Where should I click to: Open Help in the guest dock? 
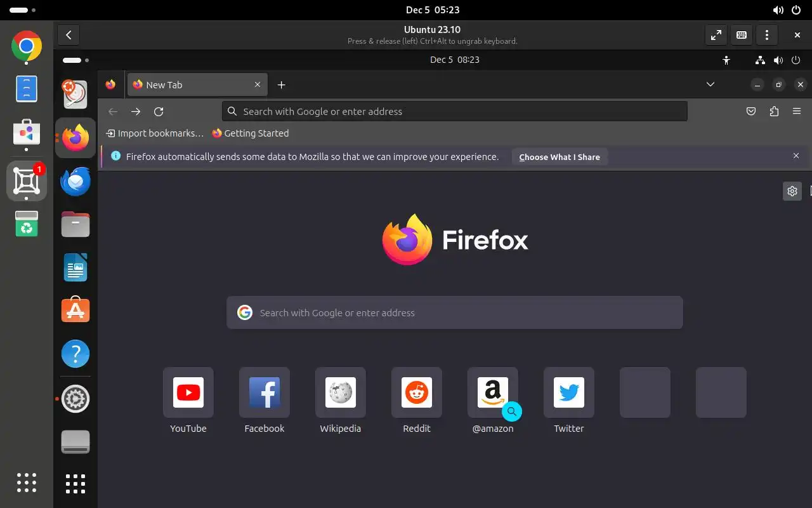click(75, 353)
